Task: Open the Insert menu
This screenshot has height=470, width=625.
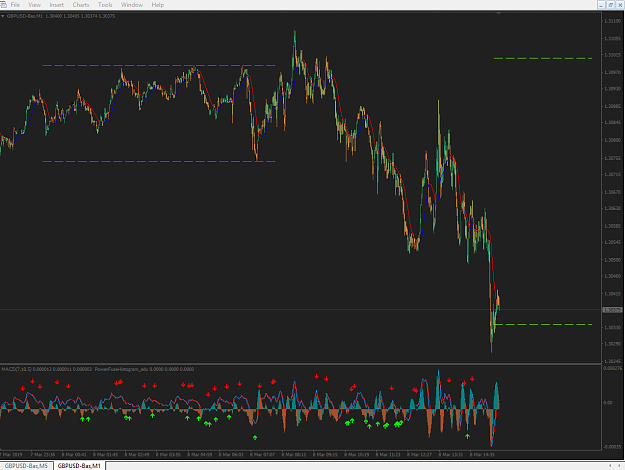Action: click(x=57, y=5)
